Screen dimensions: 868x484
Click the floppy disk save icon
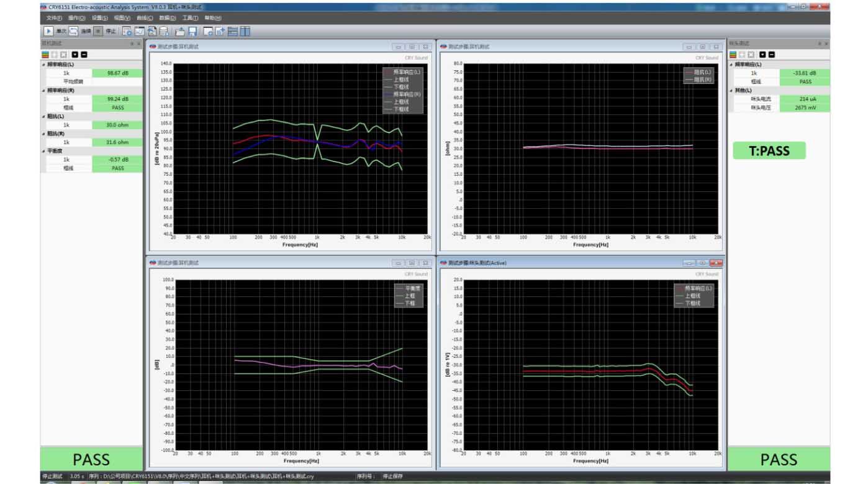193,31
